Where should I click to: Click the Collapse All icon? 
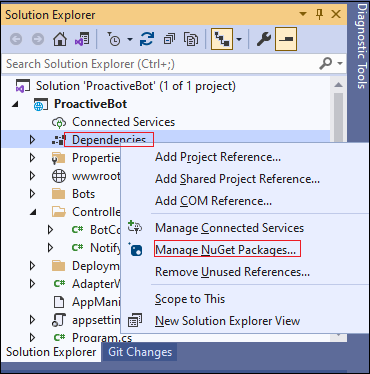click(169, 39)
